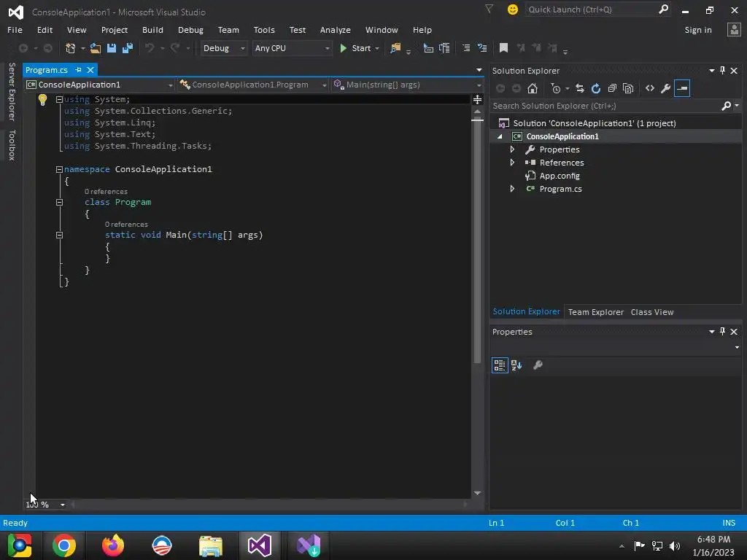Screen dimensions: 747x560
Task: Pin the Program.cs tab
Action: [x=78, y=70]
